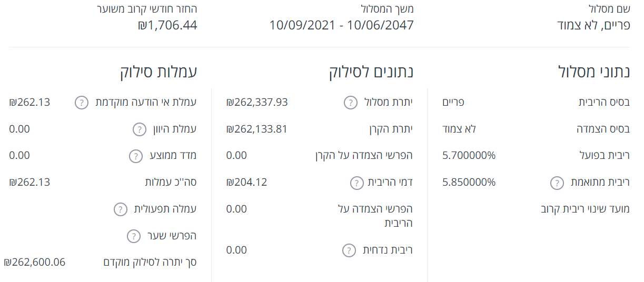Select the monthly payment amount ₪1,706.44
644x282 pixels.
tap(167, 25)
